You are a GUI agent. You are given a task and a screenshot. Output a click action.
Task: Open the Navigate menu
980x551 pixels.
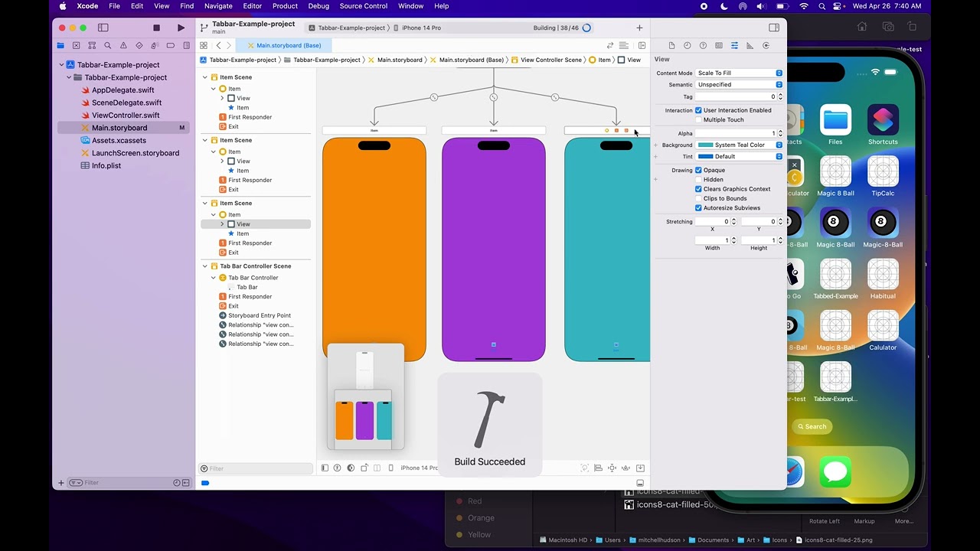point(218,6)
